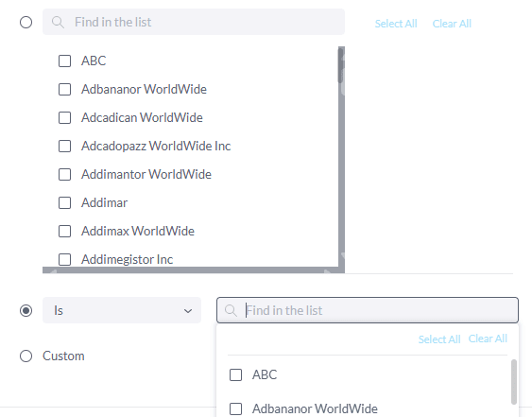The image size is (532, 417).
Task: Choose the Custom radio option
Action: 26,356
